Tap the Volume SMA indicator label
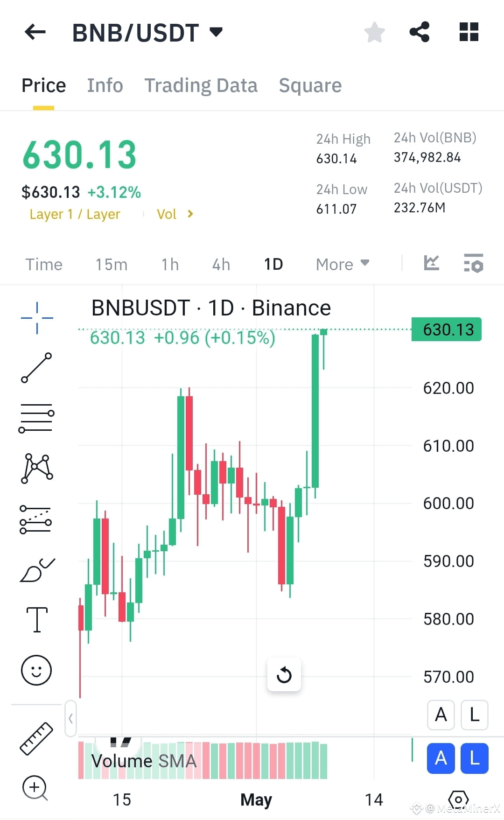 [x=144, y=761]
